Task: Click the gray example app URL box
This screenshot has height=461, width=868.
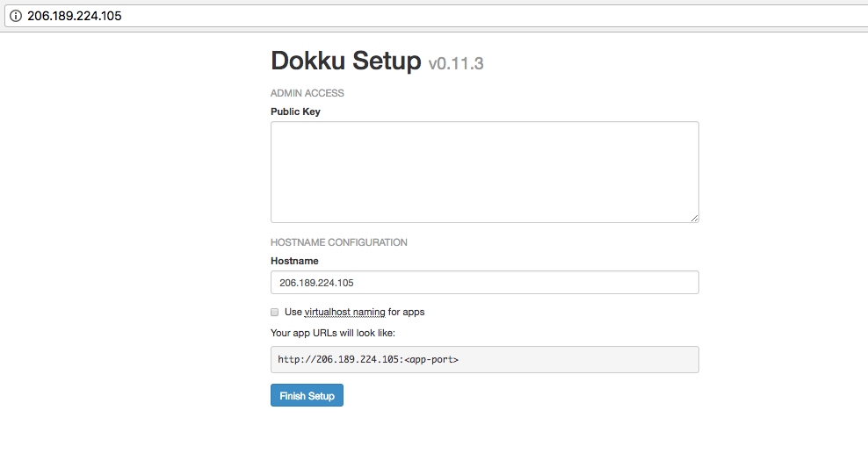Action: pos(571,359)
